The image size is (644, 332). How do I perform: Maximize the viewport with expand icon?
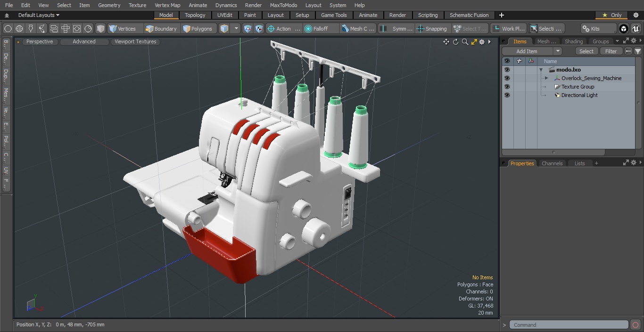coord(474,42)
